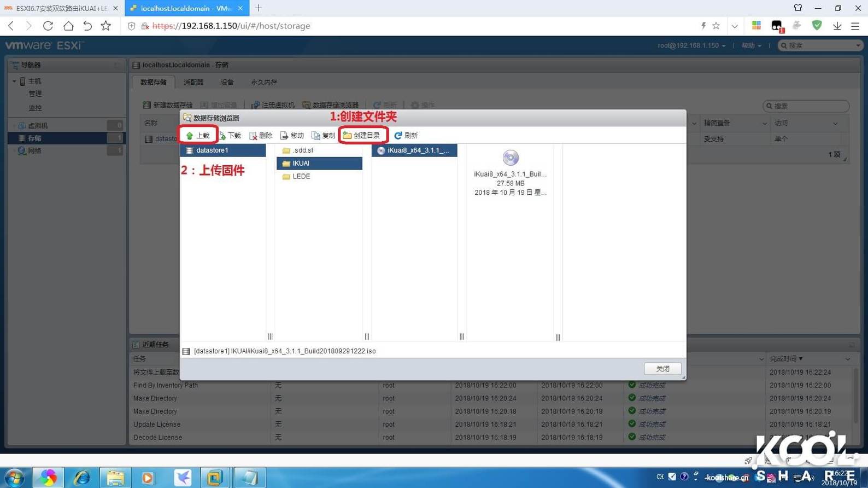Open the browser hamburger menu
Screen dimensions: 868x488
[x=855, y=26]
